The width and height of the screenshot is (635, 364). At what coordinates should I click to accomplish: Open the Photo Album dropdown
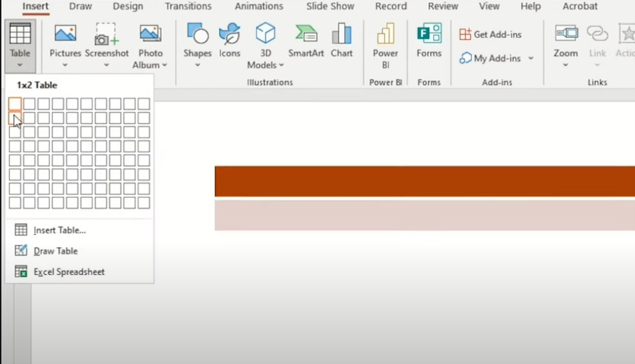pos(164,65)
